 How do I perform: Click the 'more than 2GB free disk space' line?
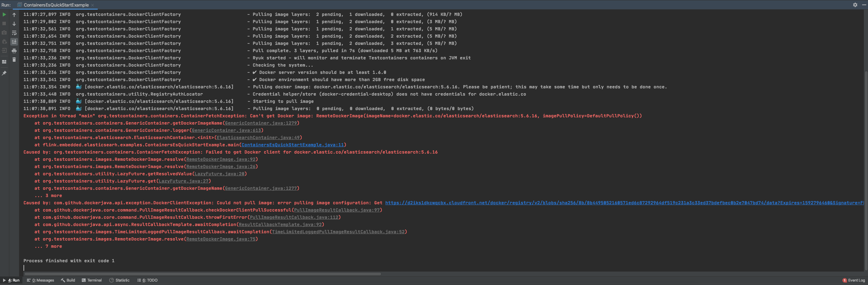[x=224, y=80]
